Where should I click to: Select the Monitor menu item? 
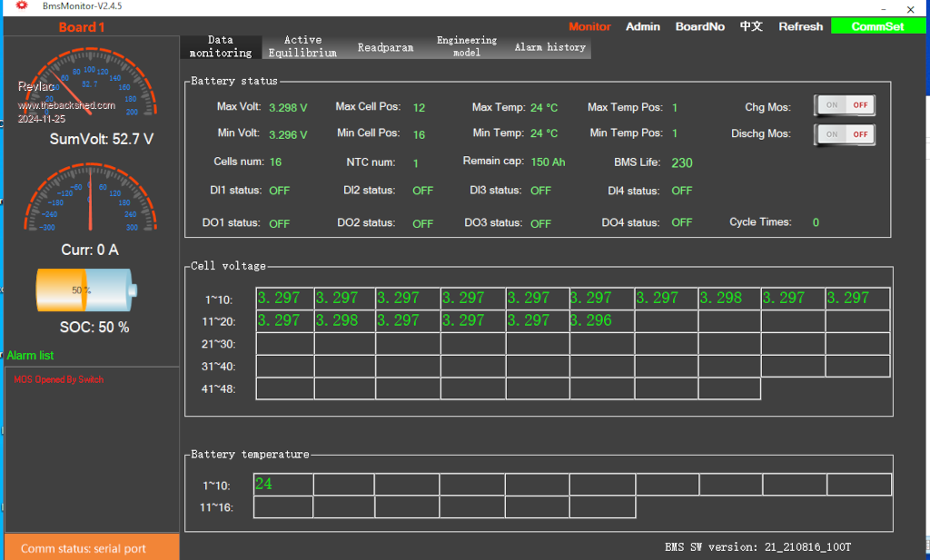(x=589, y=26)
